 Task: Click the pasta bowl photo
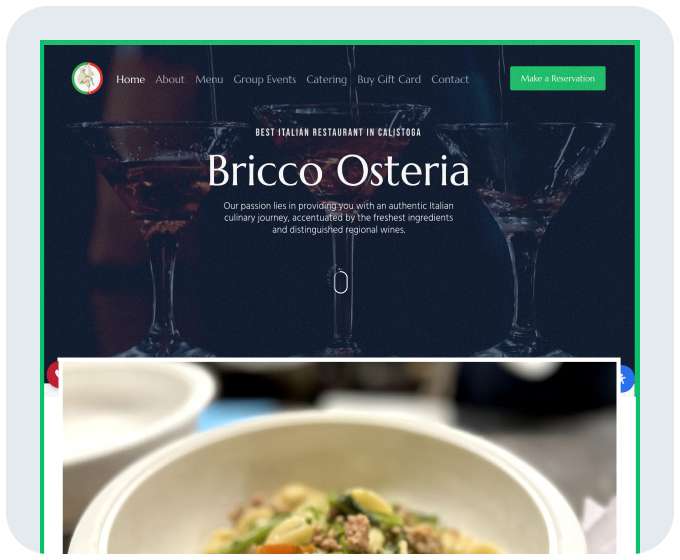click(x=340, y=458)
